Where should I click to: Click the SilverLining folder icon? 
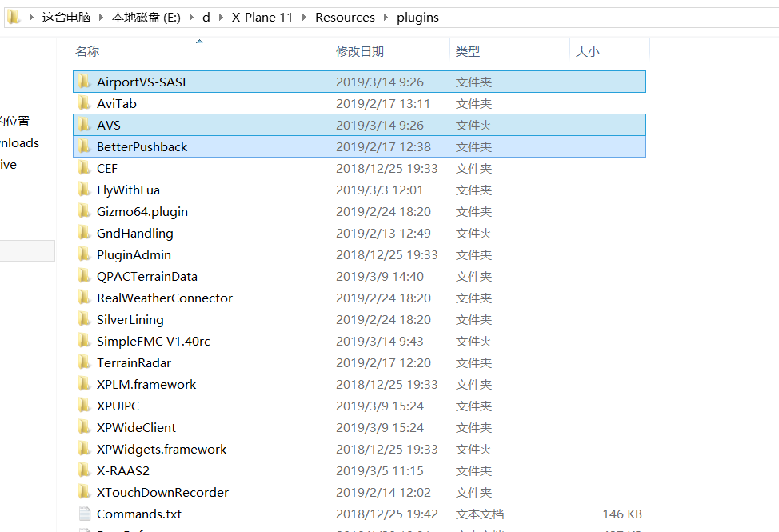click(84, 319)
